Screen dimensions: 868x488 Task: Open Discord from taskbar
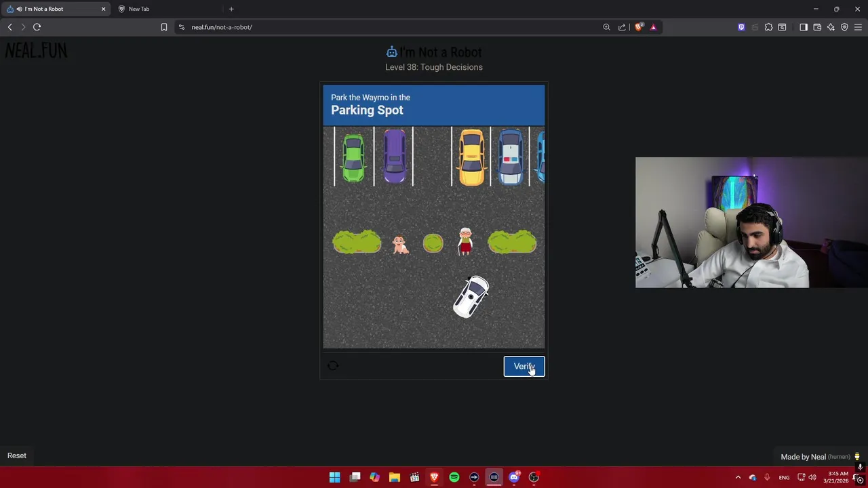point(514,477)
